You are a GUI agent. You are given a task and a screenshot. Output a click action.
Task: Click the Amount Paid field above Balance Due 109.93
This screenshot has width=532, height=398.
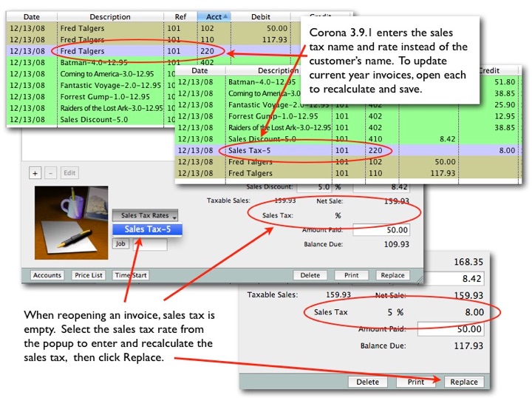(381, 230)
